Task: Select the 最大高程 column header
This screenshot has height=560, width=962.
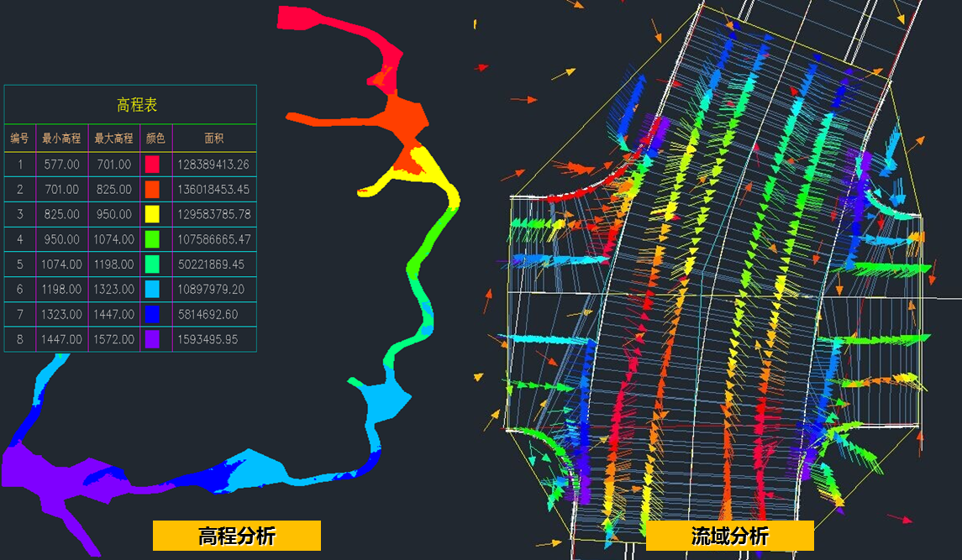Action: click(x=113, y=139)
